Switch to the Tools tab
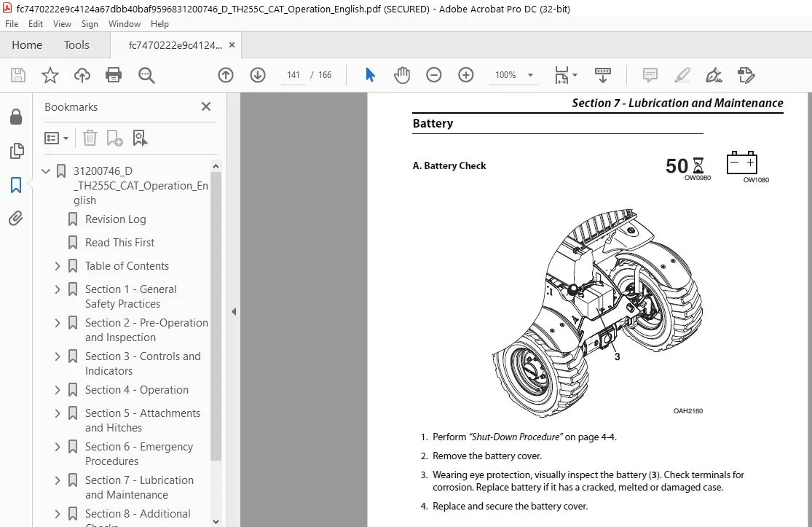This screenshot has width=812, height=527. pos(76,45)
